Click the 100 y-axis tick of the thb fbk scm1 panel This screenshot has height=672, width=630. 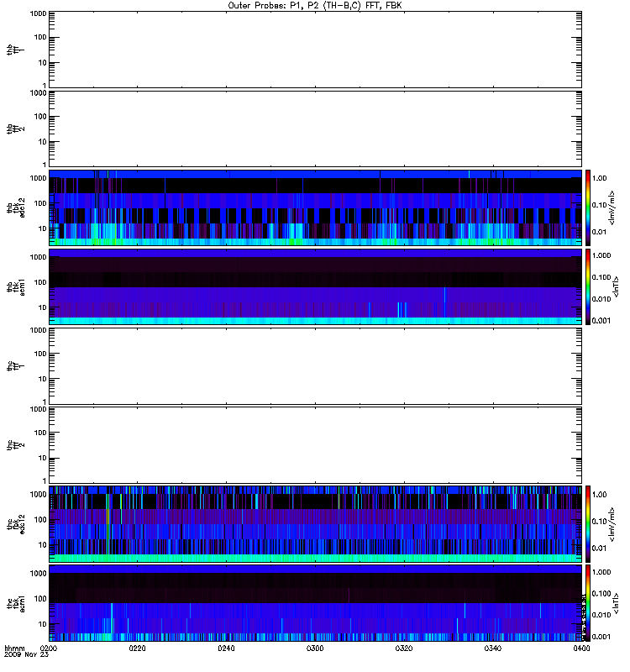coord(40,282)
